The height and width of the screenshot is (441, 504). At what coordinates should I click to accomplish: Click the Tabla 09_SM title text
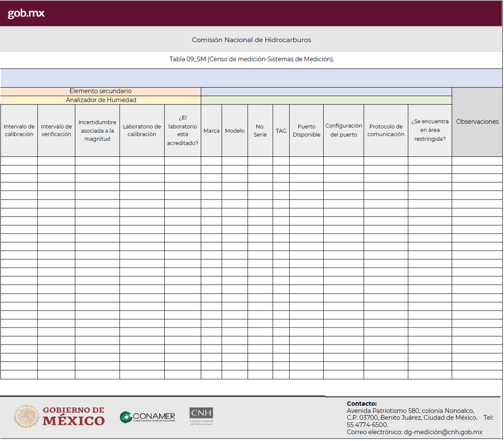click(251, 59)
